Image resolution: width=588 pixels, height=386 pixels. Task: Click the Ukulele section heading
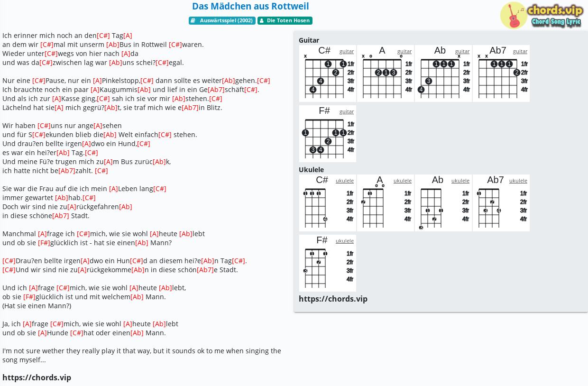[311, 170]
